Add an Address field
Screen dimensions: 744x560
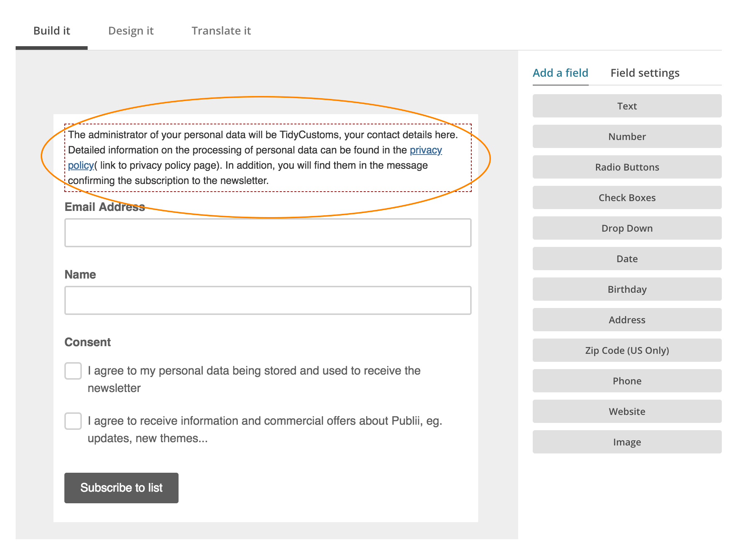click(x=627, y=320)
